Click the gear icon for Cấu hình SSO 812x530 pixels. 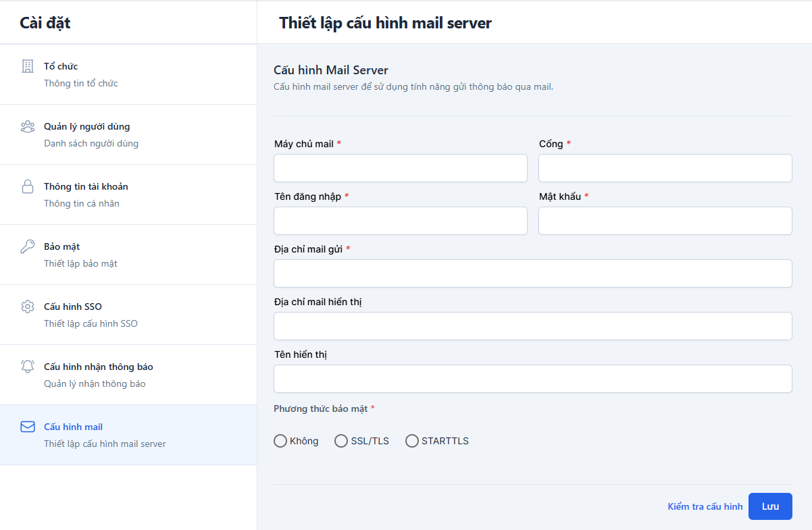(x=27, y=307)
